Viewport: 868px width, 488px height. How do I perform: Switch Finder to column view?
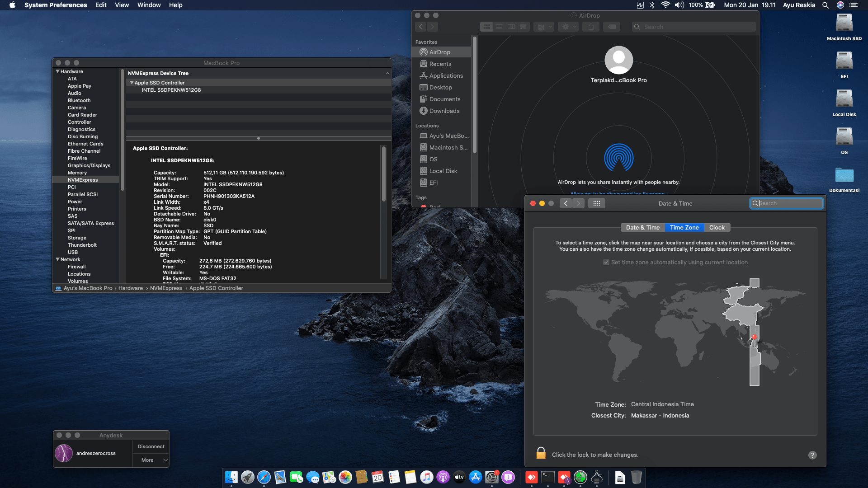coord(511,27)
